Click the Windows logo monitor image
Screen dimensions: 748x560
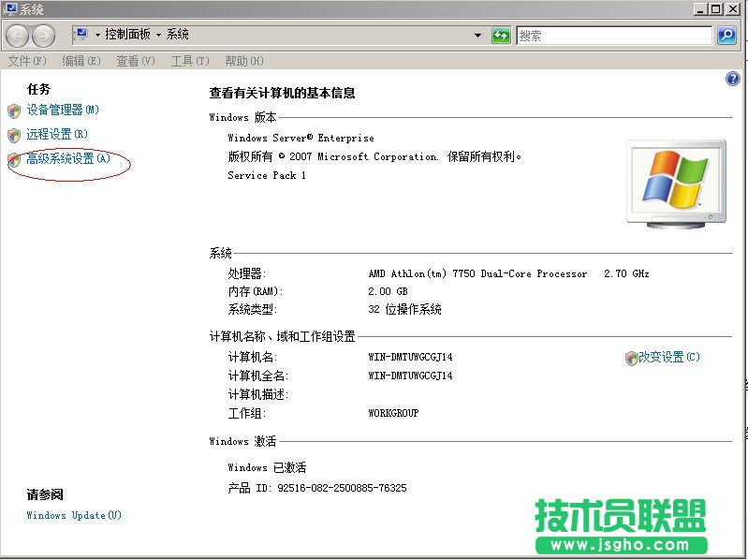point(677,184)
